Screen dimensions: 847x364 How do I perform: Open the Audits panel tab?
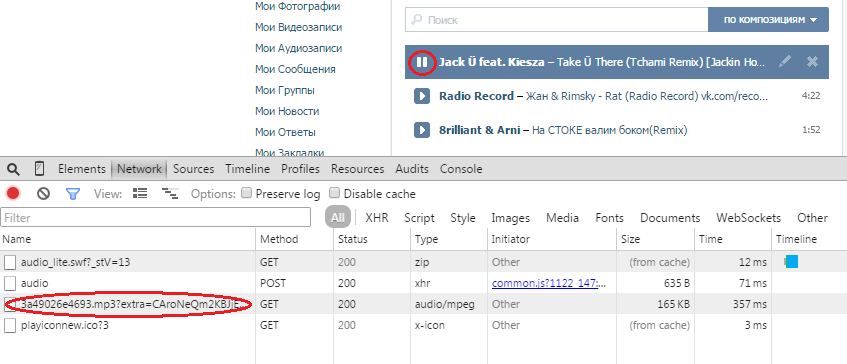click(412, 169)
